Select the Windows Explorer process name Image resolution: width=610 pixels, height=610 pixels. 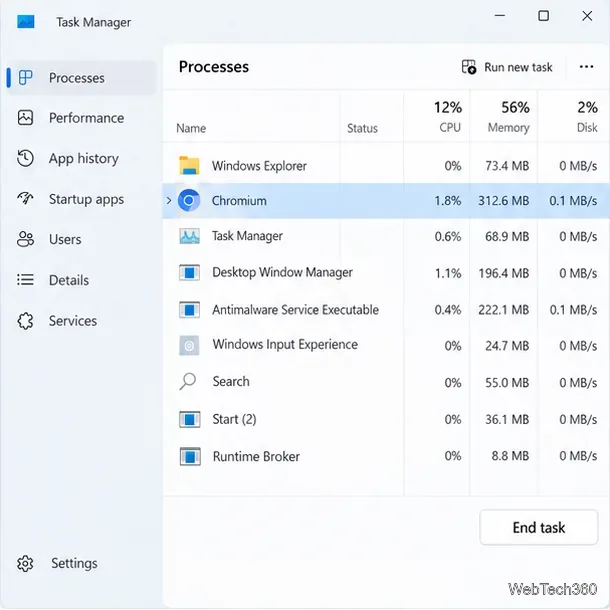click(x=259, y=166)
